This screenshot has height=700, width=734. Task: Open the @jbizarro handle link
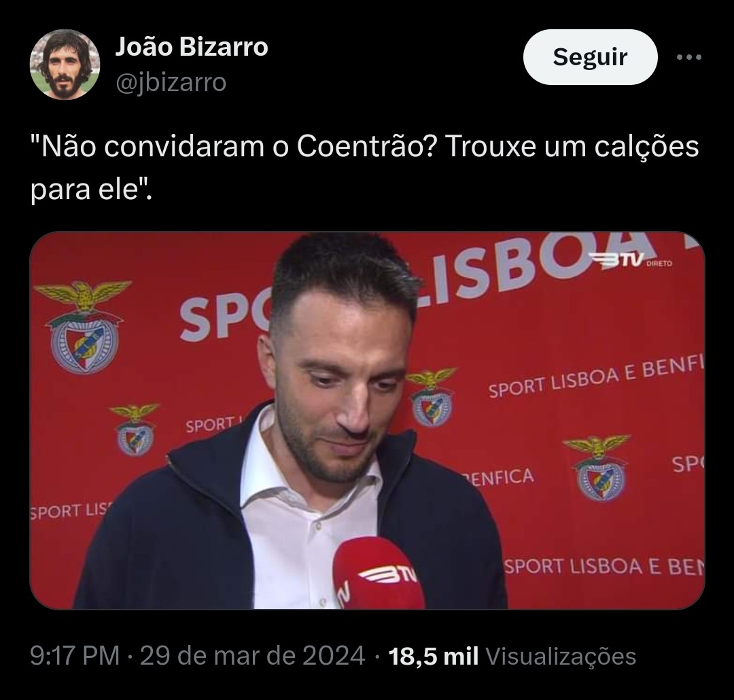pos(171,82)
